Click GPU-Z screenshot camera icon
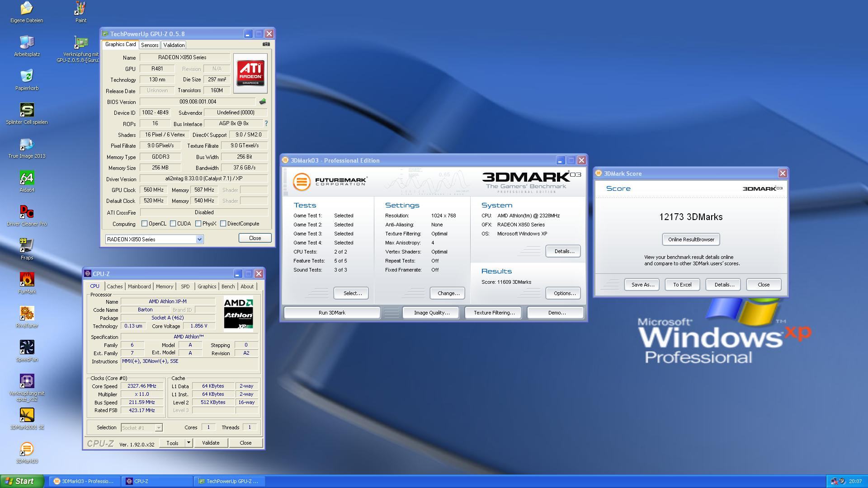Image resolution: width=868 pixels, height=488 pixels. click(266, 44)
